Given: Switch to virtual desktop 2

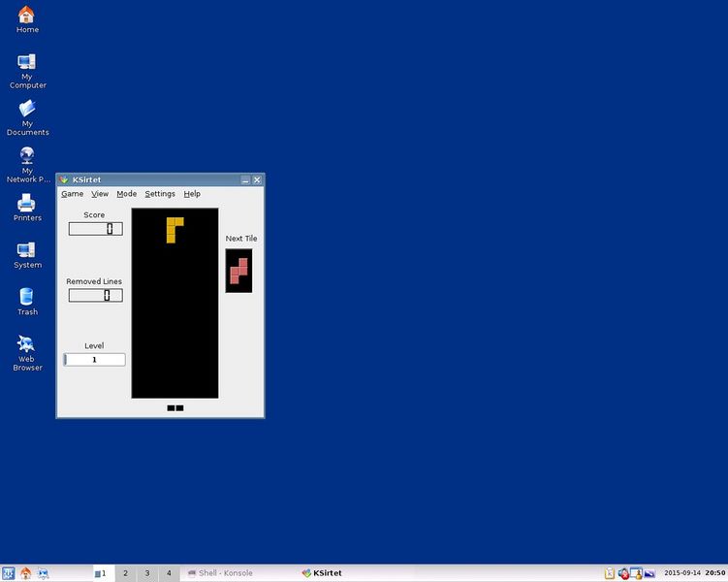Looking at the screenshot, I should pos(125,573).
